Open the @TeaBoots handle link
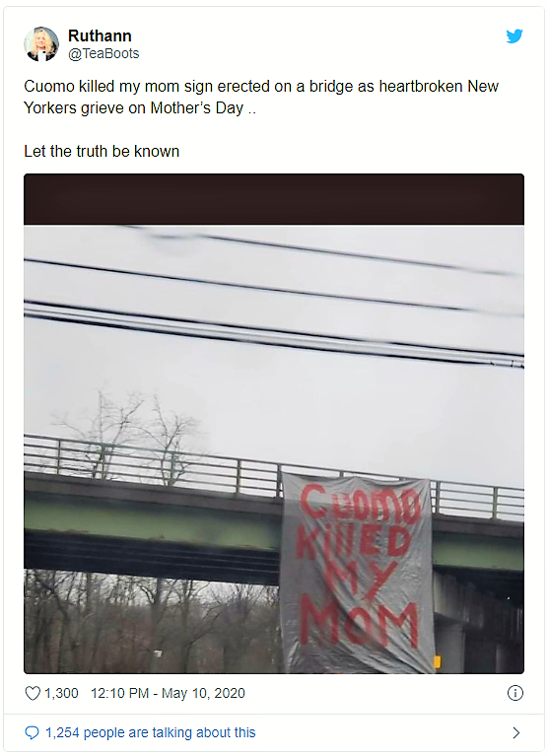The height and width of the screenshot is (756, 547). [x=103, y=53]
